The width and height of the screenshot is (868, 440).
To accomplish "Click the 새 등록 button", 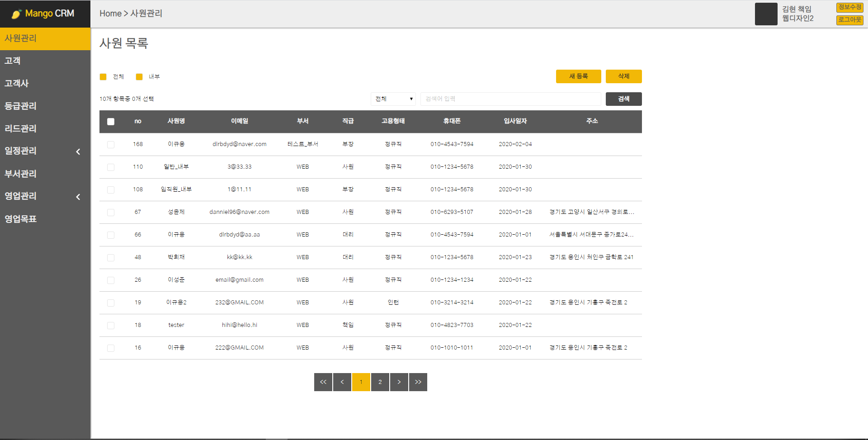I will point(578,76).
